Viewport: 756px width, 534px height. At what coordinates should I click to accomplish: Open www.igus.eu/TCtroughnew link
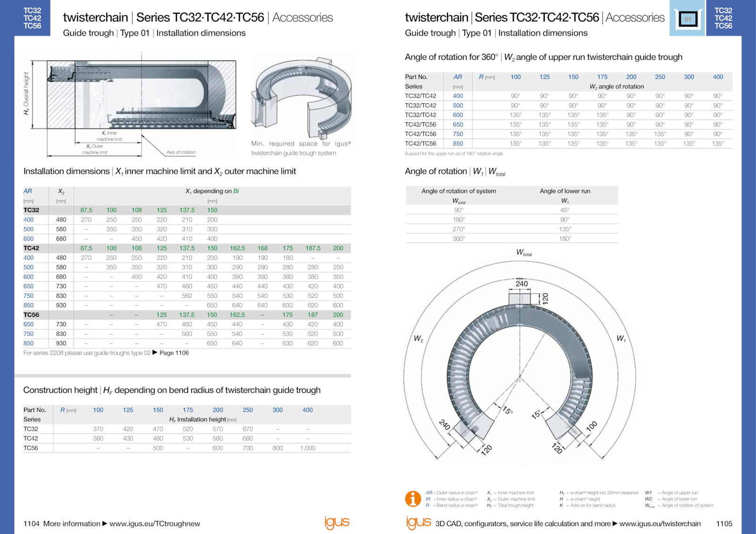pos(155,524)
